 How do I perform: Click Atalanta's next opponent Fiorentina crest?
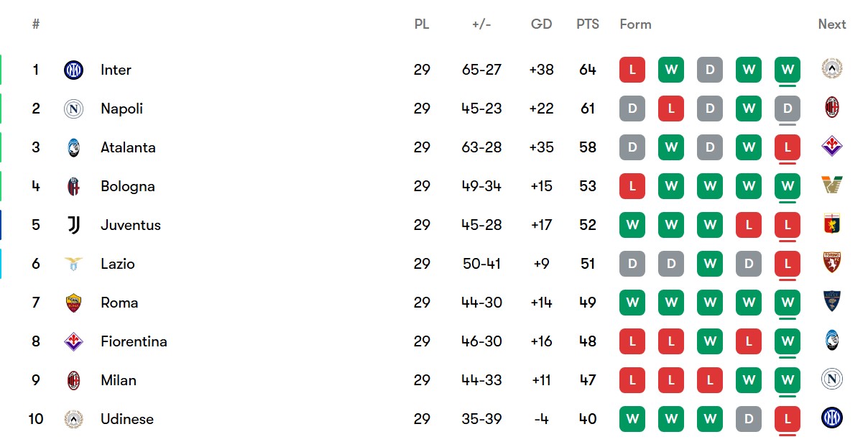[x=832, y=147]
